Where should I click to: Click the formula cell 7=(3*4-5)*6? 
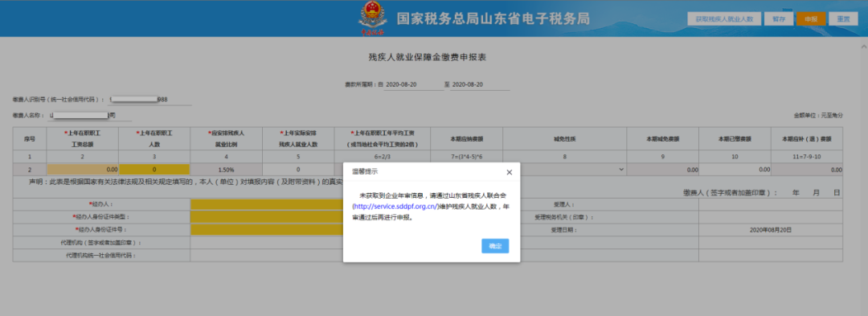coord(466,157)
